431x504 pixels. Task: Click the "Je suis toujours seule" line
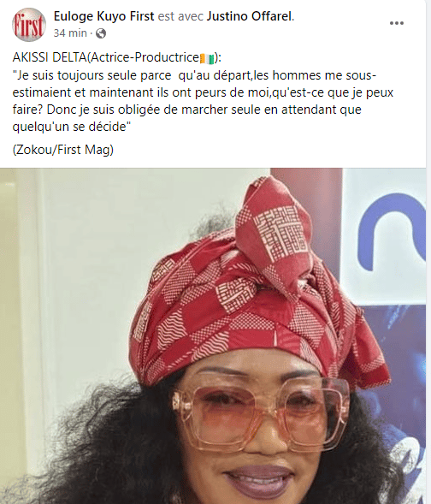click(194, 75)
